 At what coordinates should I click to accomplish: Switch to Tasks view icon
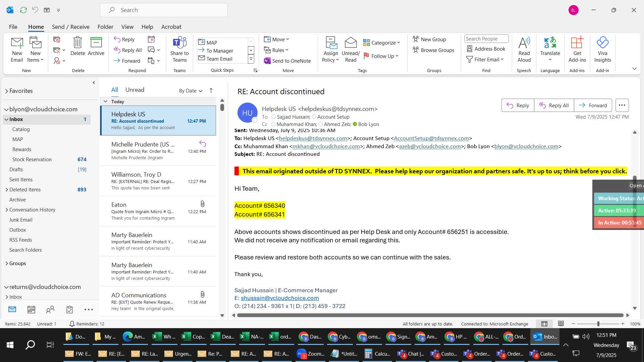(69, 309)
